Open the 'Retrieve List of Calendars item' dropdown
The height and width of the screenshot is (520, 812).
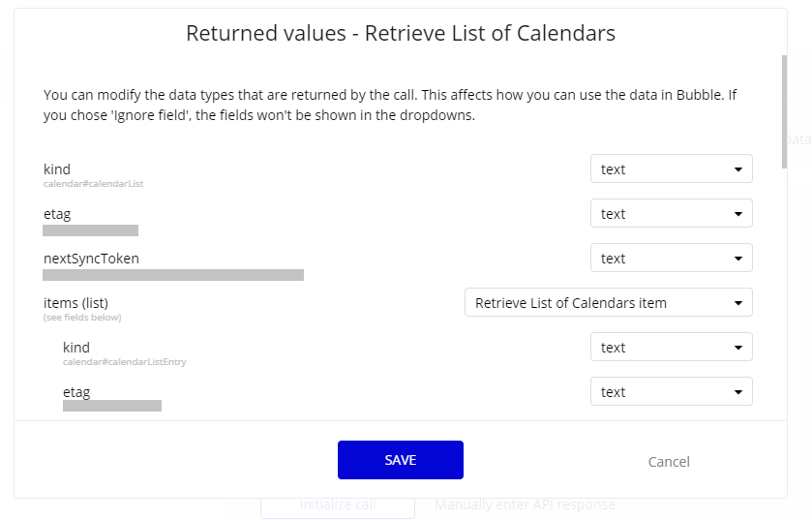[x=608, y=303]
